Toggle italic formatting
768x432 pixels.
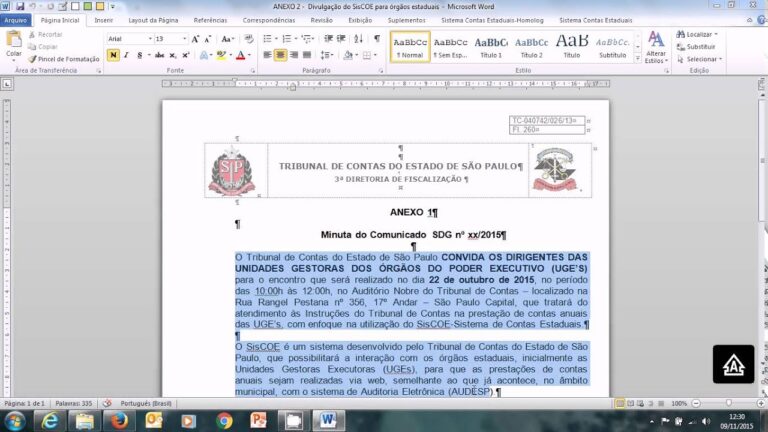pos(126,55)
